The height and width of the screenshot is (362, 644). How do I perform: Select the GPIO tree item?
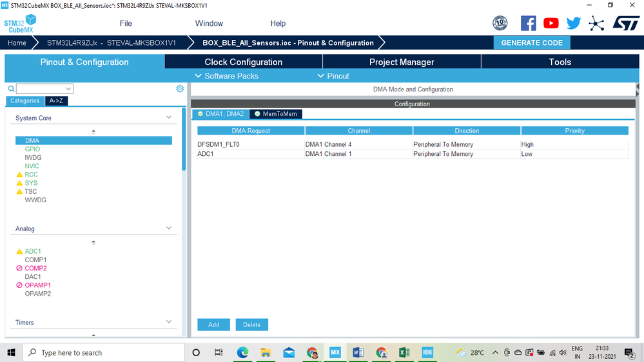click(32, 149)
